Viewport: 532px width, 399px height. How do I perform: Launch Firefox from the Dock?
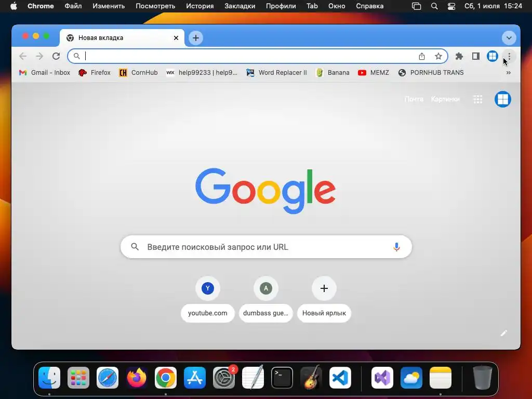[x=137, y=378]
